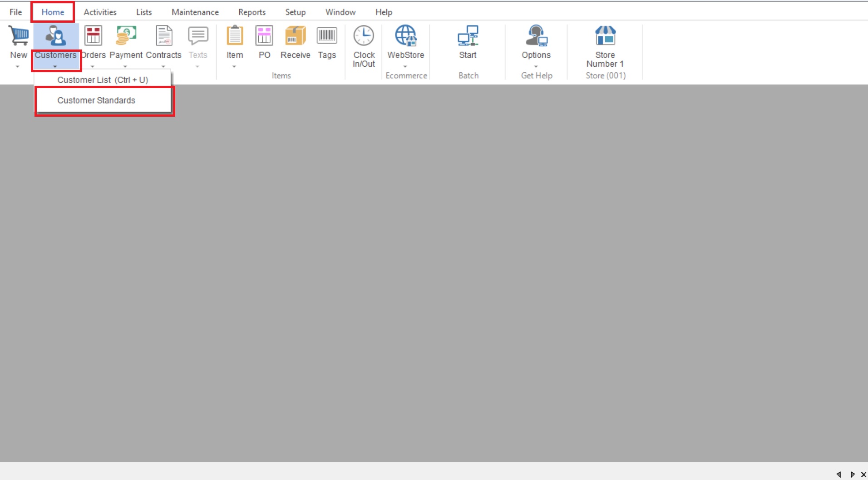The image size is (868, 480).
Task: Click the Clock In/Out label
Action: point(364,59)
